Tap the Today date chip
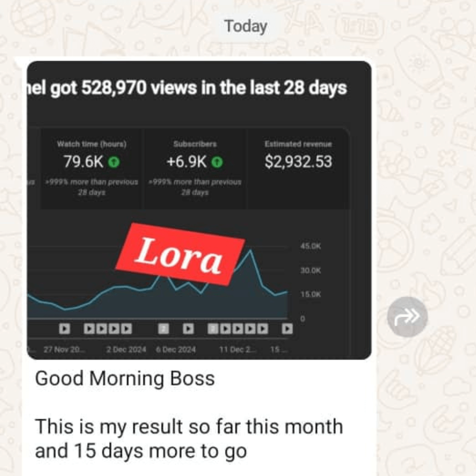The width and height of the screenshot is (476, 476). point(245,26)
